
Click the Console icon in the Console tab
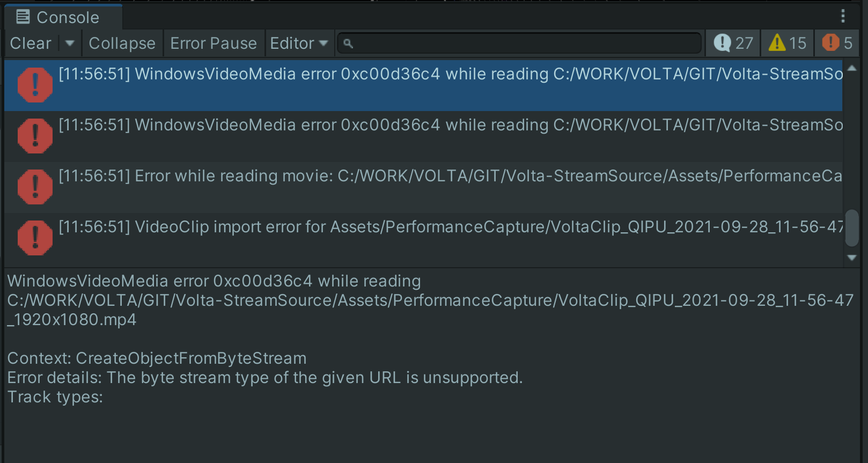click(x=23, y=17)
